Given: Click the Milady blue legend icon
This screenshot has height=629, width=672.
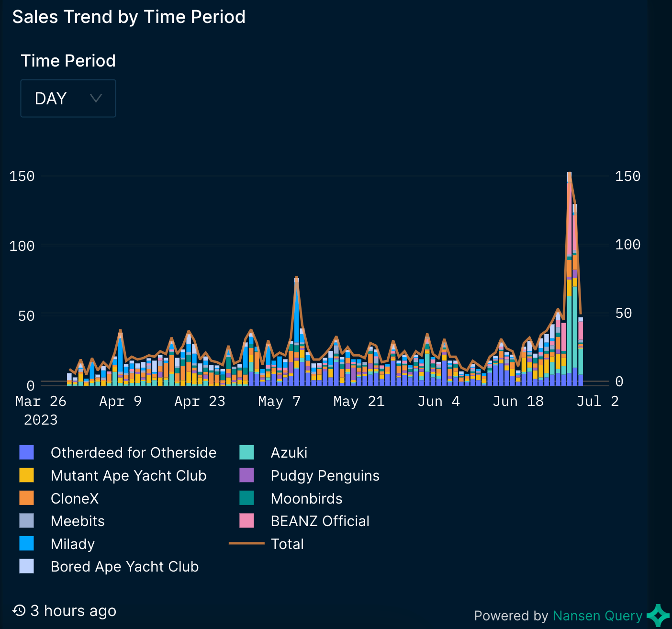Looking at the screenshot, I should point(27,544).
